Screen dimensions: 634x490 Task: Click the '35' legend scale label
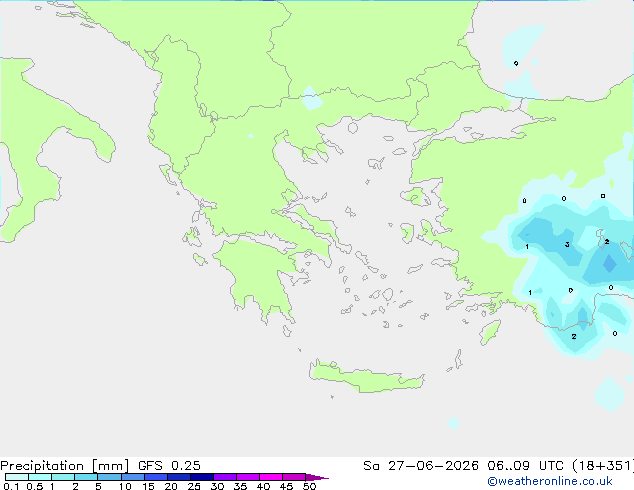pos(241,486)
